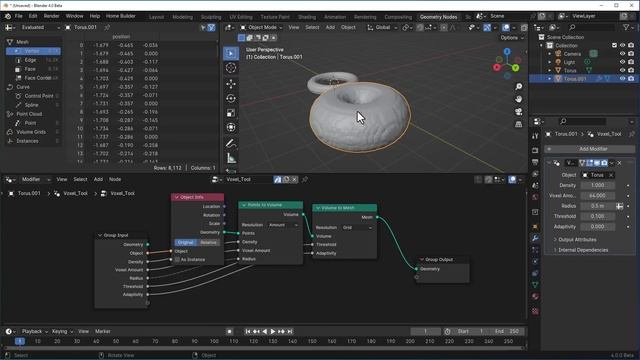This screenshot has width=640, height=360.
Task: Open the Modifier type dropdown in node editor
Action: [x=35, y=180]
